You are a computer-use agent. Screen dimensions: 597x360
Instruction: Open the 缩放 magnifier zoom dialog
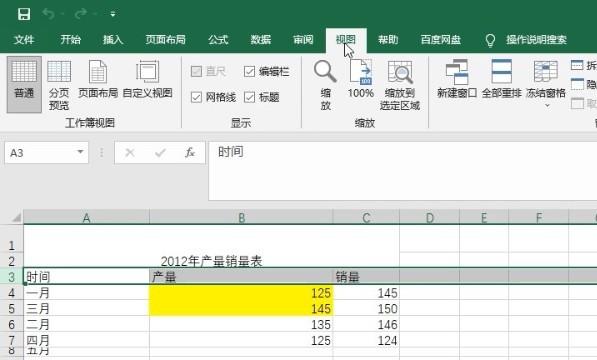coord(325,85)
